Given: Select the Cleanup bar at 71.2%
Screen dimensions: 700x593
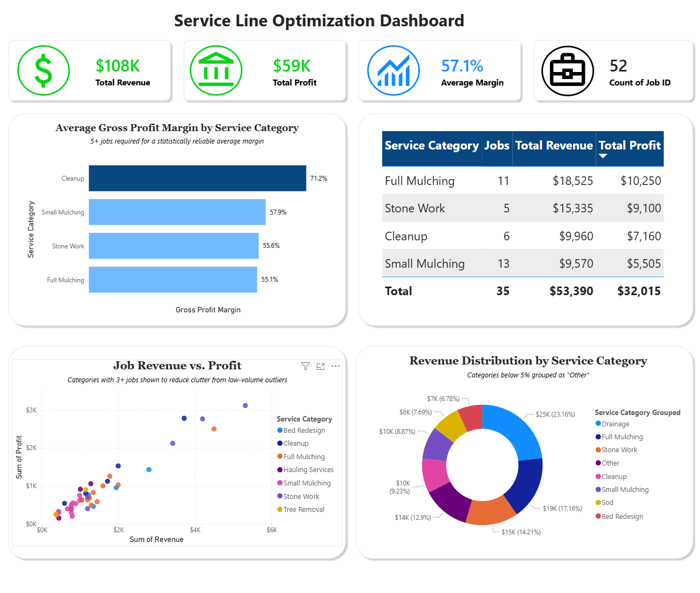Looking at the screenshot, I should 197,178.
